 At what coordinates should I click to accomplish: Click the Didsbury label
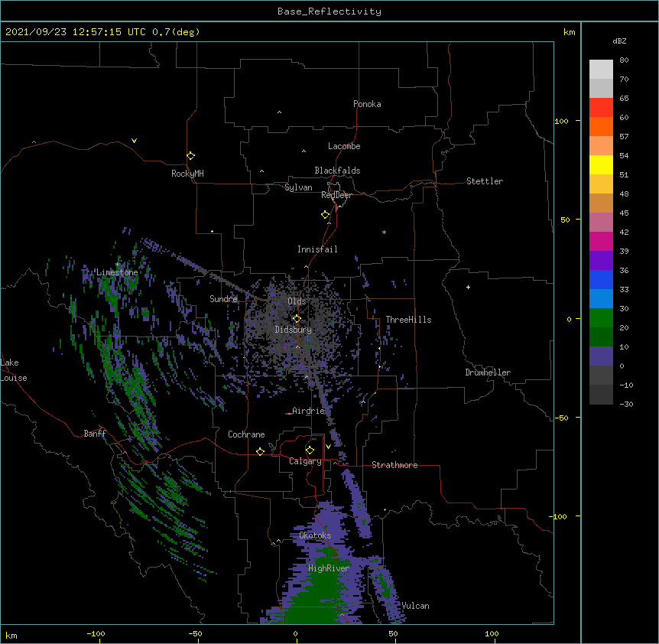tap(294, 330)
